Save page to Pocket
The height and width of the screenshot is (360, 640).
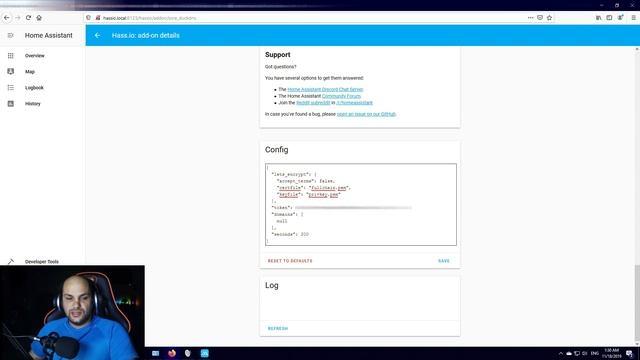pyautogui.click(x=540, y=18)
